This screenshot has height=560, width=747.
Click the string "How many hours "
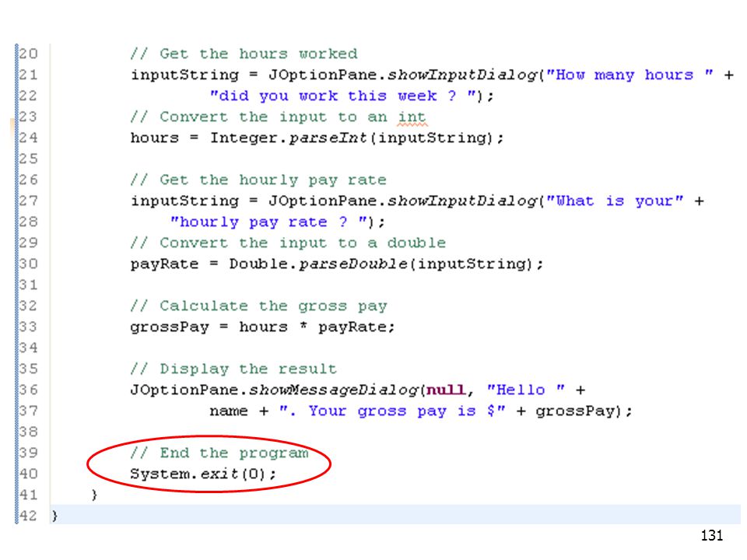click(x=630, y=75)
